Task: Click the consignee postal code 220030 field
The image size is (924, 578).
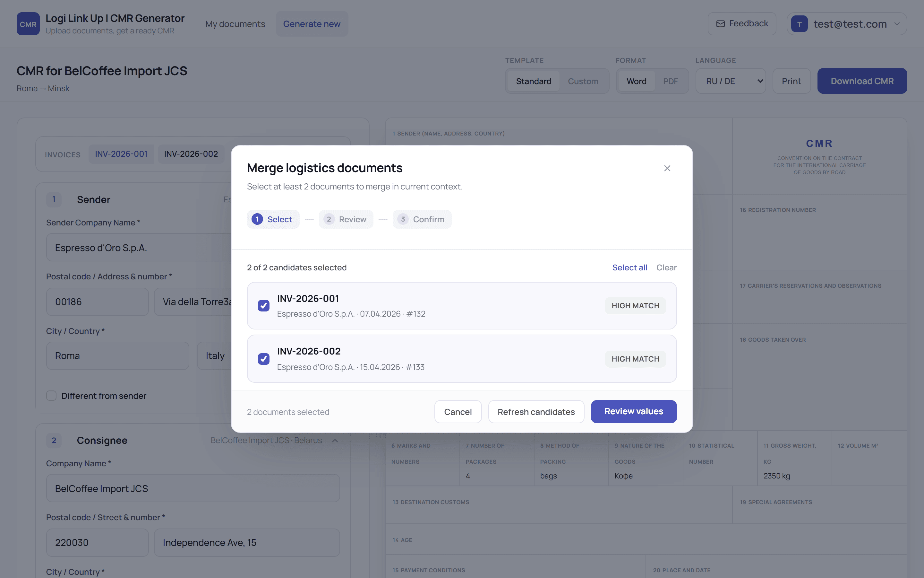Action: (97, 542)
